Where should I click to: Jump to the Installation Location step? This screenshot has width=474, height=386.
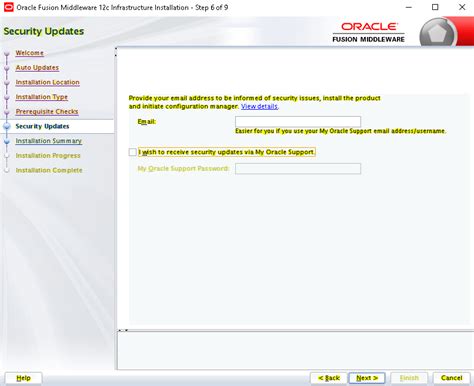pos(47,82)
